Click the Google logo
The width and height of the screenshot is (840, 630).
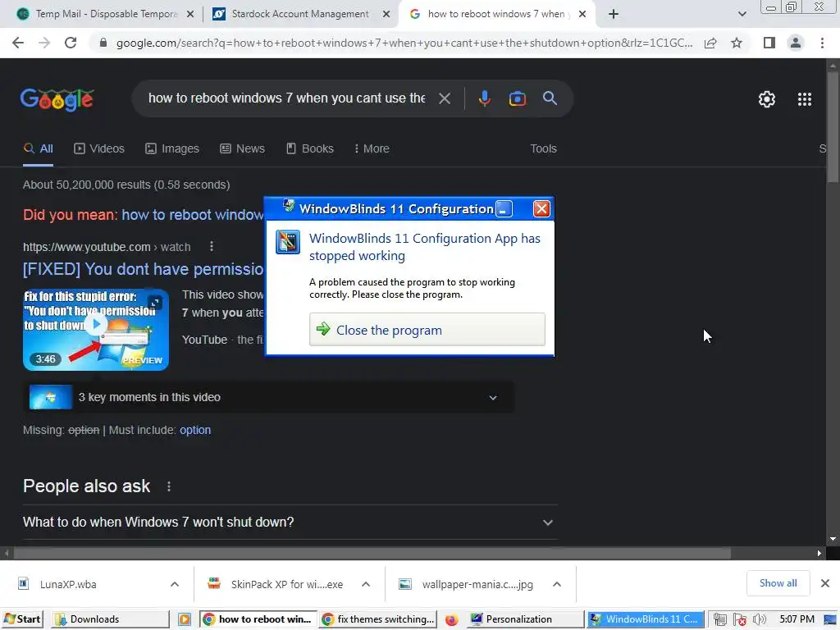coord(57,99)
